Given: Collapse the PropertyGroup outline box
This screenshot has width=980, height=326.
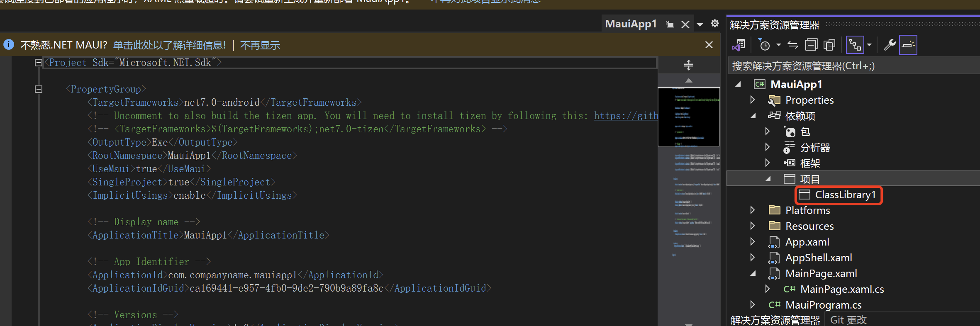Looking at the screenshot, I should click(x=39, y=89).
